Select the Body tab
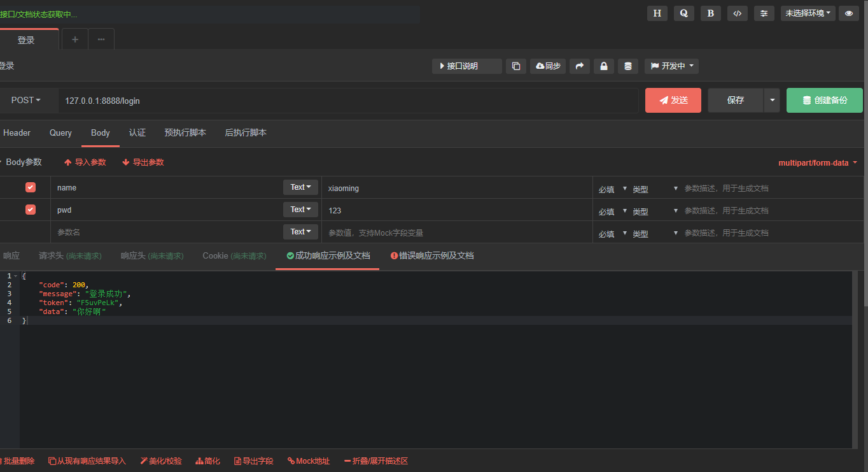Screen dimensions: 868x472 [x=101, y=132]
